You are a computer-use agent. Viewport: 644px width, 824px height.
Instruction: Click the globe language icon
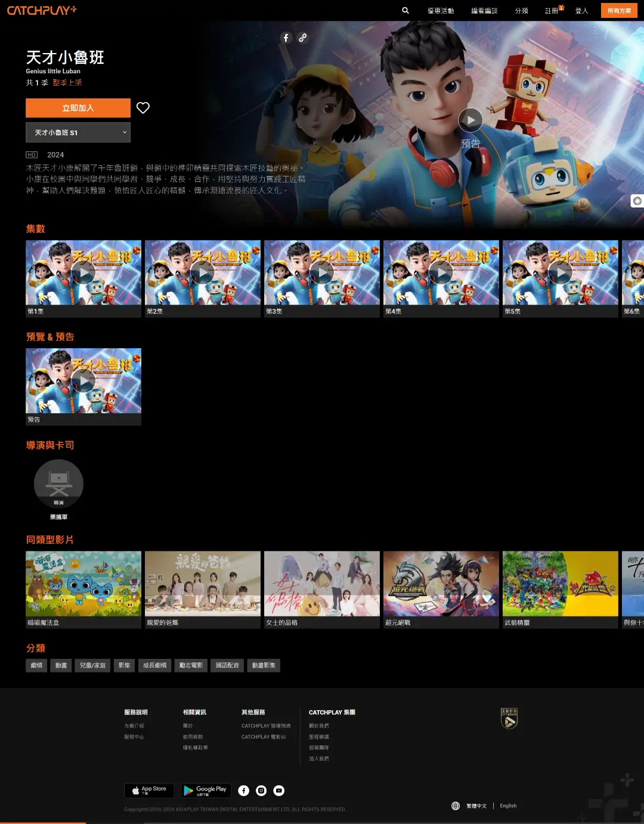point(456,806)
